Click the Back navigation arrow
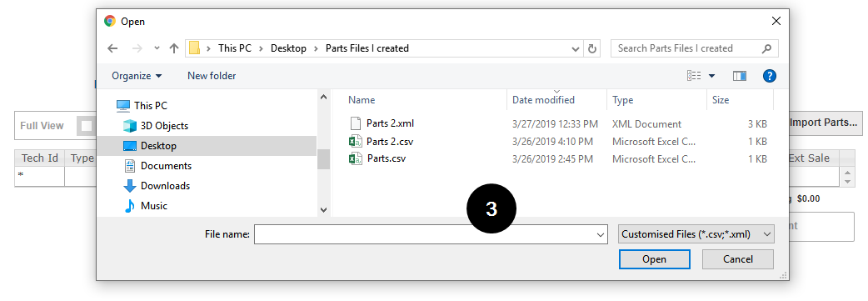The image size is (868, 301). [113, 48]
